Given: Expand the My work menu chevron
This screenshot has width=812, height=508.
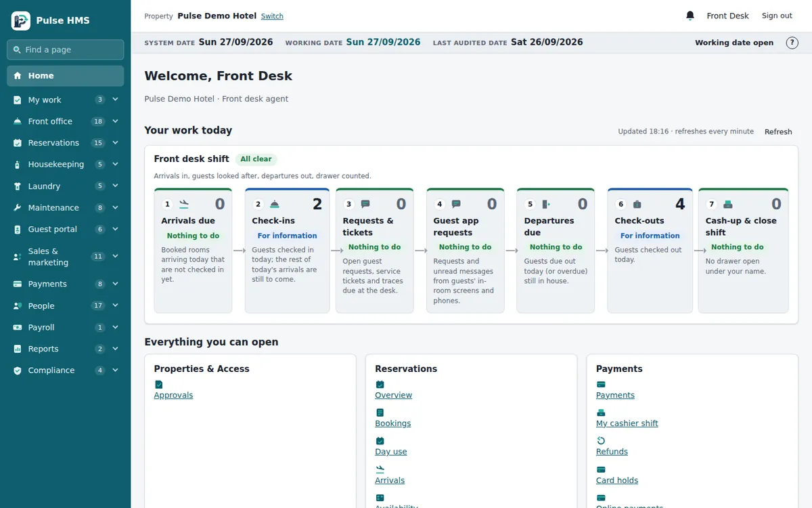Looking at the screenshot, I should [115, 100].
